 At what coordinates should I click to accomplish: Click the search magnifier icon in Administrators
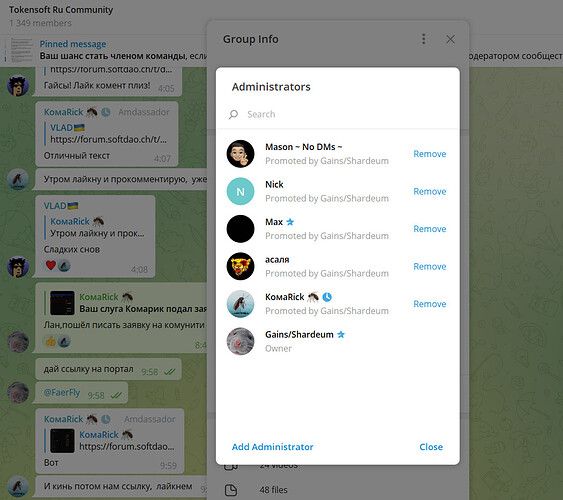(x=233, y=114)
